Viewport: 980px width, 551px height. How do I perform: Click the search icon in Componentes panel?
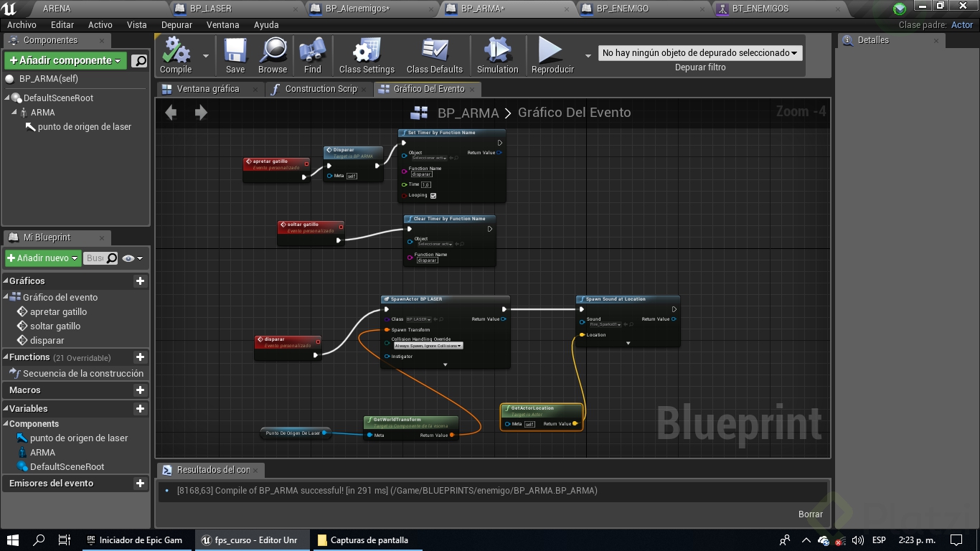point(140,61)
